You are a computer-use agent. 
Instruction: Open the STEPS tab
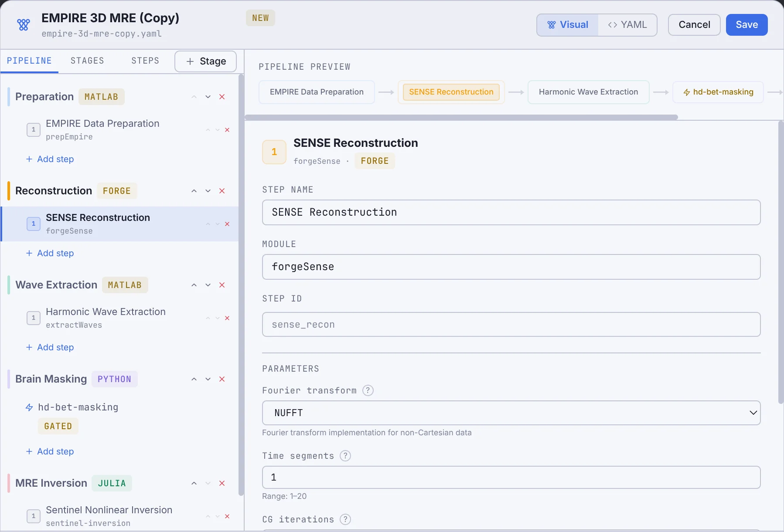145,61
